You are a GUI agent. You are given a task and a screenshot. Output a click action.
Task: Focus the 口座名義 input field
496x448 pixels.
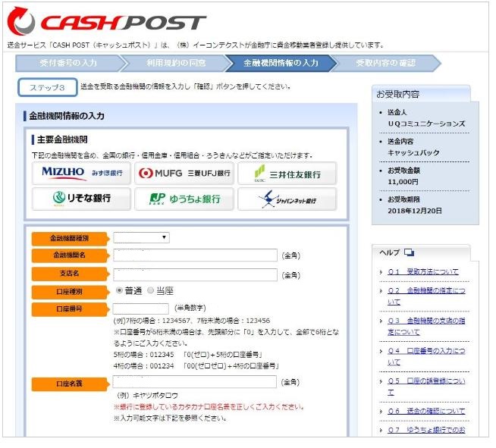coord(195,382)
